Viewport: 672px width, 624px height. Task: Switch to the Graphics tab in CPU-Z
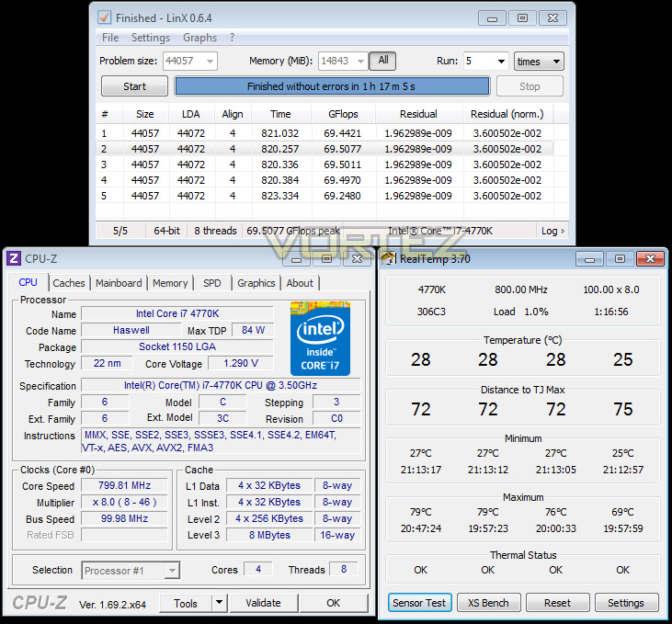(256, 283)
